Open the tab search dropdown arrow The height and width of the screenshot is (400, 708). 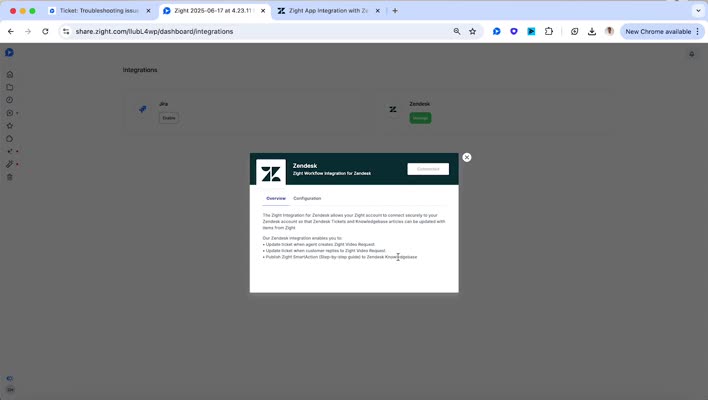click(698, 10)
